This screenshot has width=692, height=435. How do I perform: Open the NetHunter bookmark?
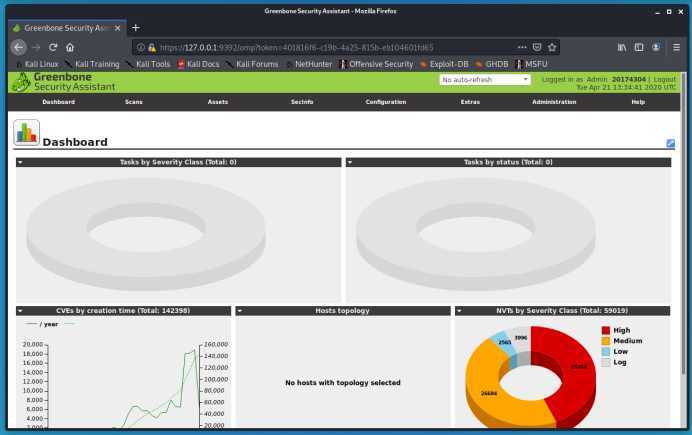coord(309,64)
